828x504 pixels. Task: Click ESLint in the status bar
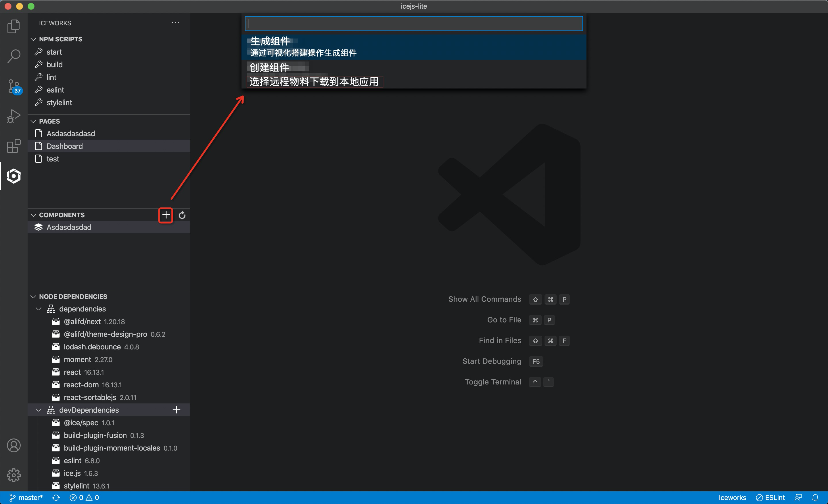(771, 498)
